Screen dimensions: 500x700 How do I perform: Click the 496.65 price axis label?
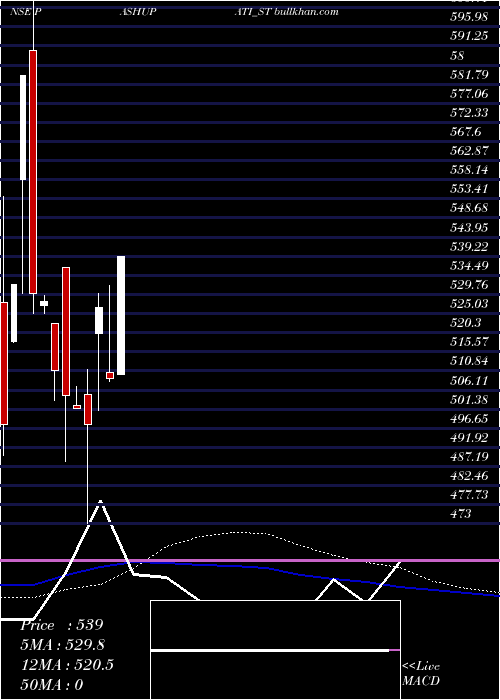pyautogui.click(x=469, y=419)
